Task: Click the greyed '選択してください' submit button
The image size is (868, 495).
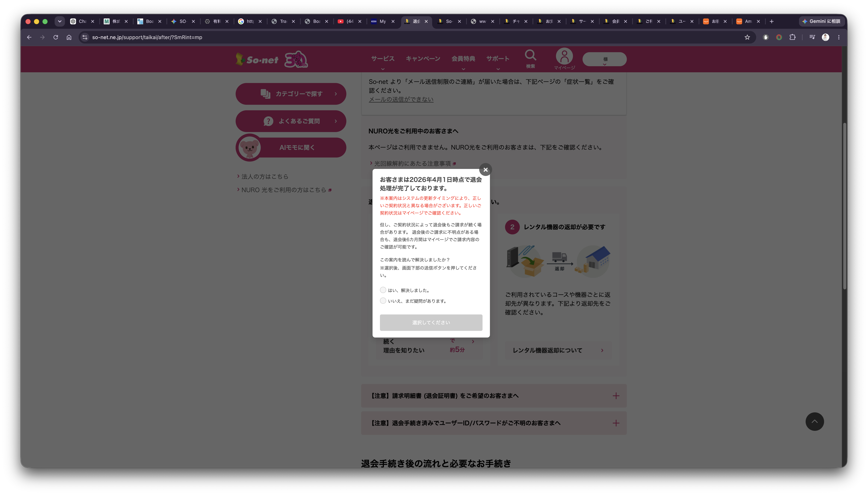Action: [431, 322]
